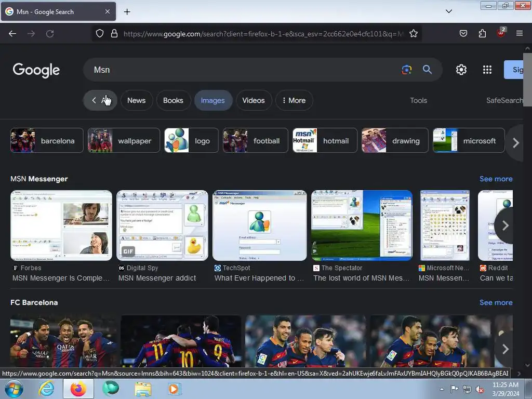Open Firefox extensions puzzle icon

pyautogui.click(x=482, y=33)
